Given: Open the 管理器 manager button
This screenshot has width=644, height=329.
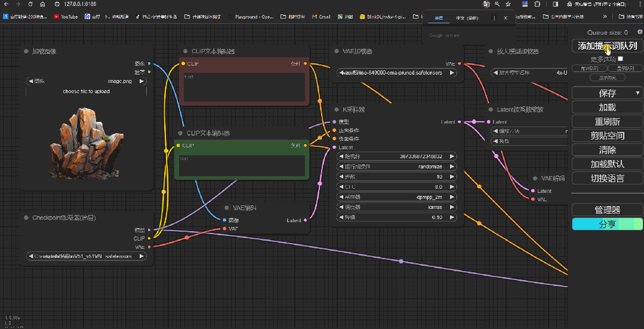Looking at the screenshot, I should (608, 210).
